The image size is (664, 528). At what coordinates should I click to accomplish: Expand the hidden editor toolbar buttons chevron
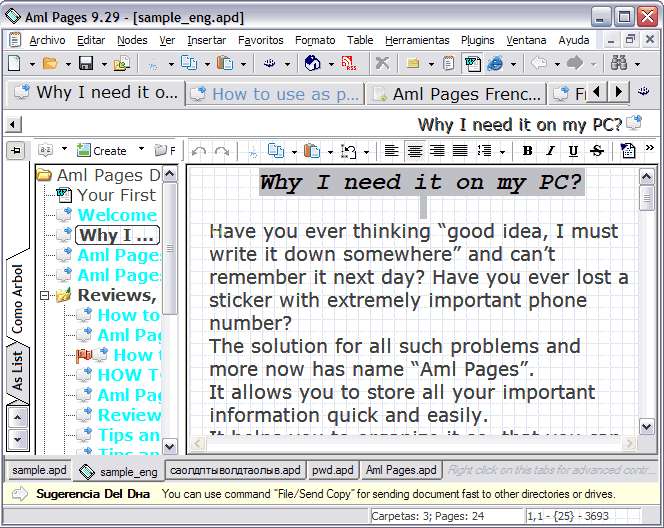point(650,147)
